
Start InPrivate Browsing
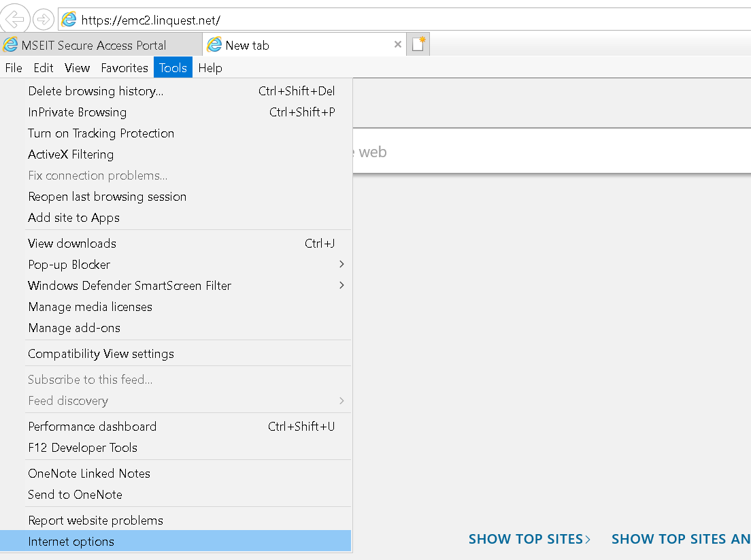(176, 112)
